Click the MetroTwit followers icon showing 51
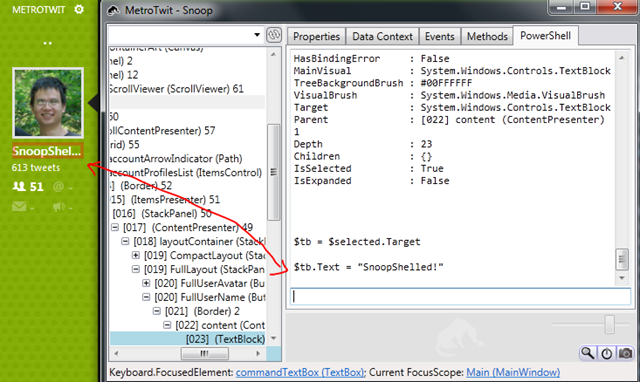 pos(19,187)
